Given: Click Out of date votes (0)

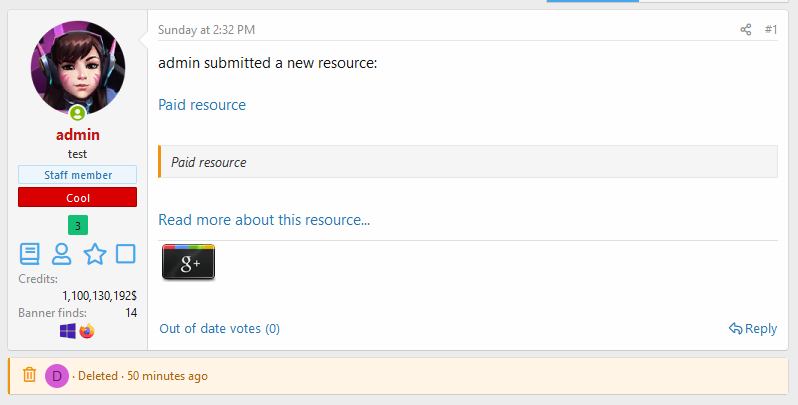Looking at the screenshot, I should [x=219, y=329].
